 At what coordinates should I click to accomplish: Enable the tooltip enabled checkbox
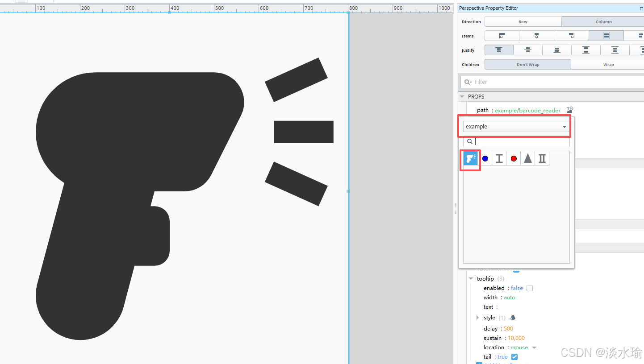click(x=530, y=288)
